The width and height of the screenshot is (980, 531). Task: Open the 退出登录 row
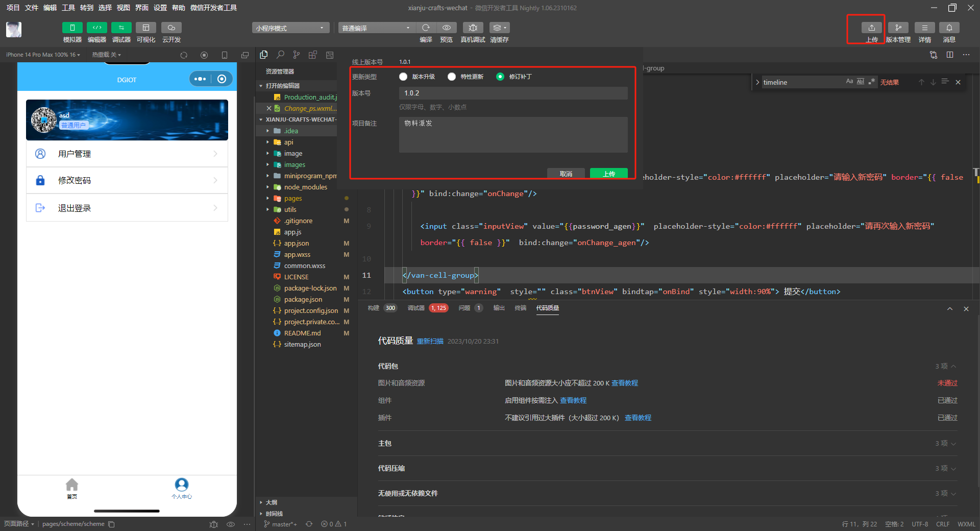(127, 208)
